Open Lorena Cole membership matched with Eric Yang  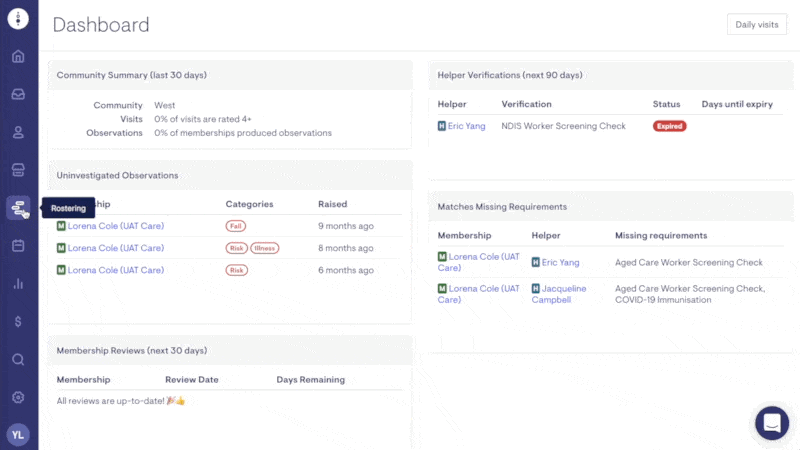pos(484,262)
